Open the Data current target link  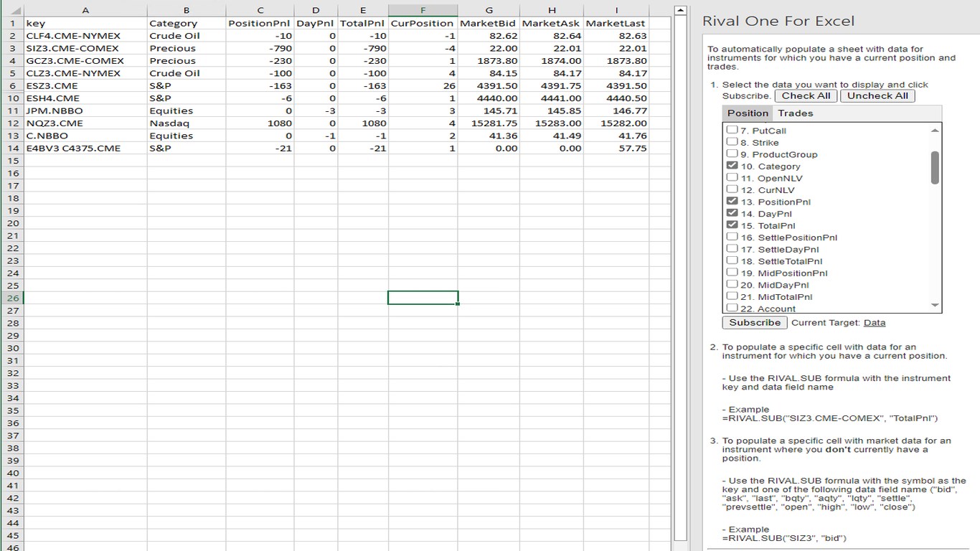(x=875, y=323)
